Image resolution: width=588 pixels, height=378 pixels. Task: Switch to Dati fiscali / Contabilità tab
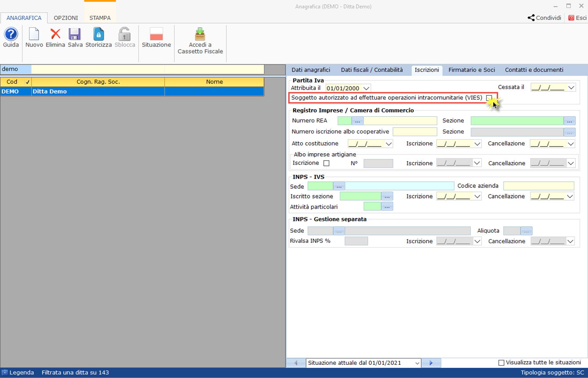[372, 70]
